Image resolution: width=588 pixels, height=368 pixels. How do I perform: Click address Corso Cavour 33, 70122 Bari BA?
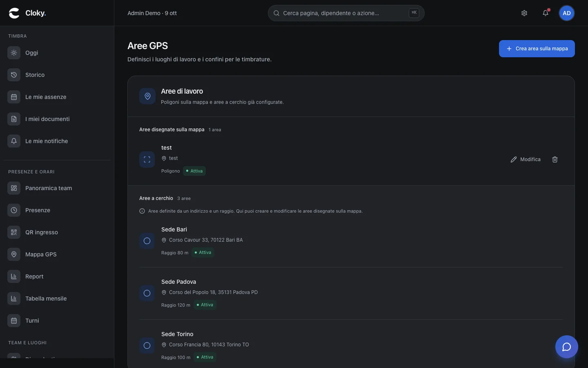(206, 240)
